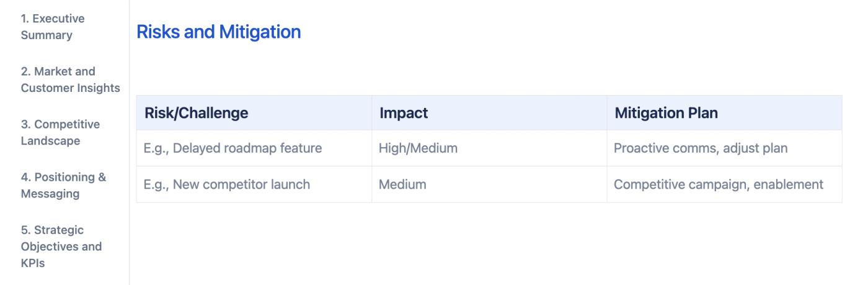
Task: Click the Mitigation Plan column header
Action: coord(665,114)
